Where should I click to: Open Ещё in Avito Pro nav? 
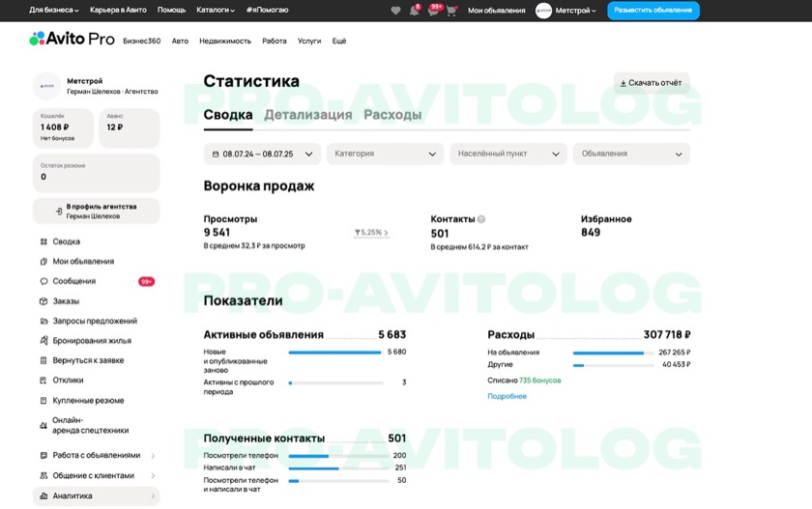[x=338, y=41]
